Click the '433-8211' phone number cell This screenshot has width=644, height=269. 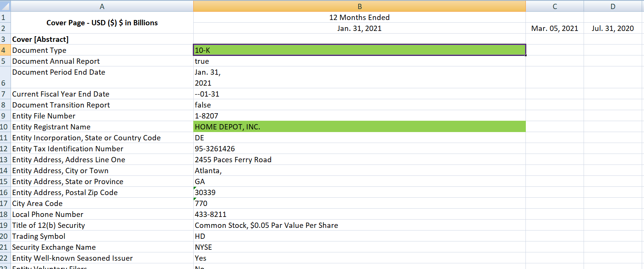point(359,214)
